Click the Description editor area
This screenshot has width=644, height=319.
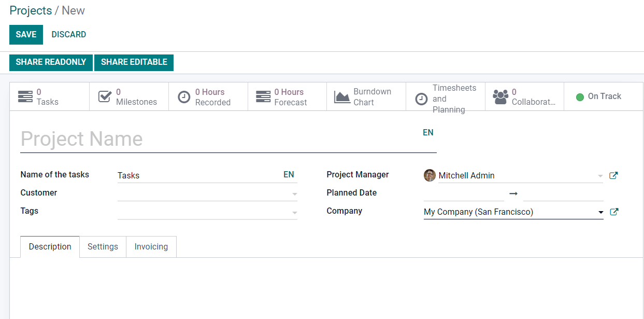326,288
